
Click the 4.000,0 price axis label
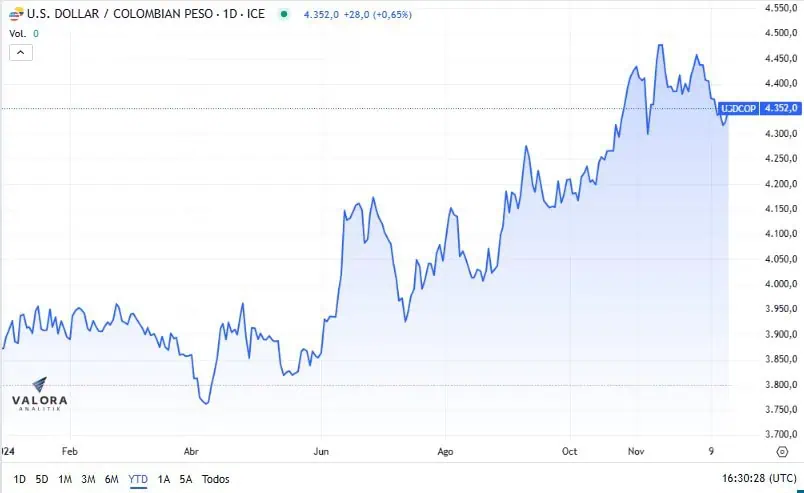(781, 284)
